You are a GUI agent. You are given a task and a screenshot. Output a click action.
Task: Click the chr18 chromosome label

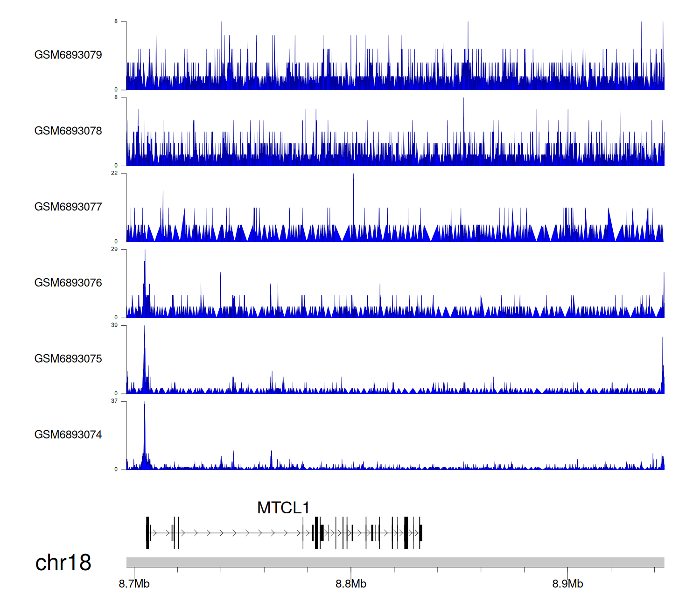click(x=63, y=563)
